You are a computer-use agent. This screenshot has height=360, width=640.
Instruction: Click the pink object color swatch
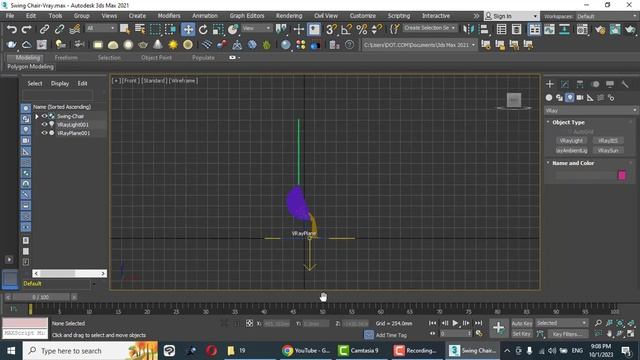tap(622, 175)
